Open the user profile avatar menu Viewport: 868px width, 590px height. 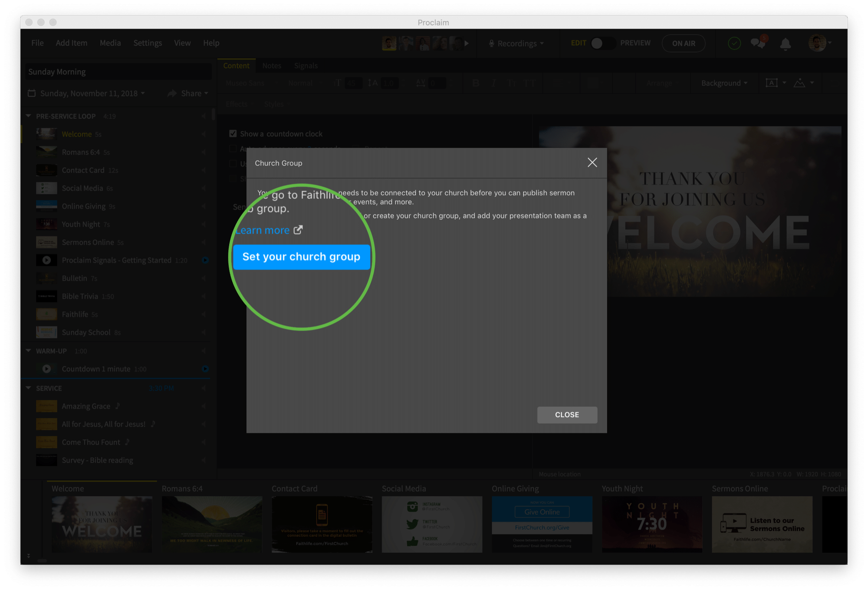[x=819, y=43]
